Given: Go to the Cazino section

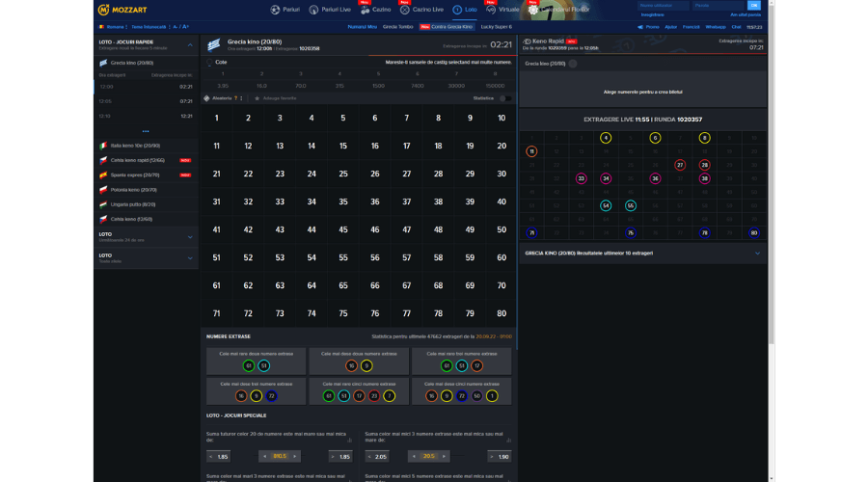Looking at the screenshot, I should pyautogui.click(x=375, y=10).
